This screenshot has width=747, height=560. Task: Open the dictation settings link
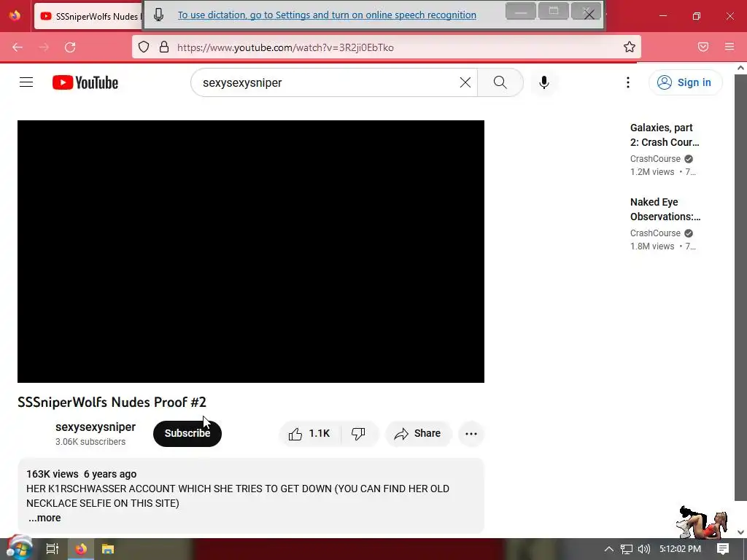point(327,15)
